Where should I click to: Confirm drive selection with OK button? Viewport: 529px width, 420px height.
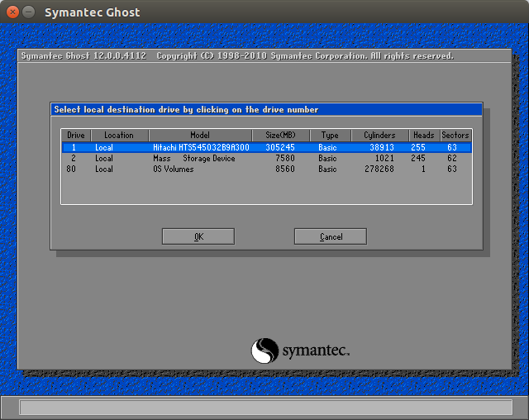[x=198, y=236]
